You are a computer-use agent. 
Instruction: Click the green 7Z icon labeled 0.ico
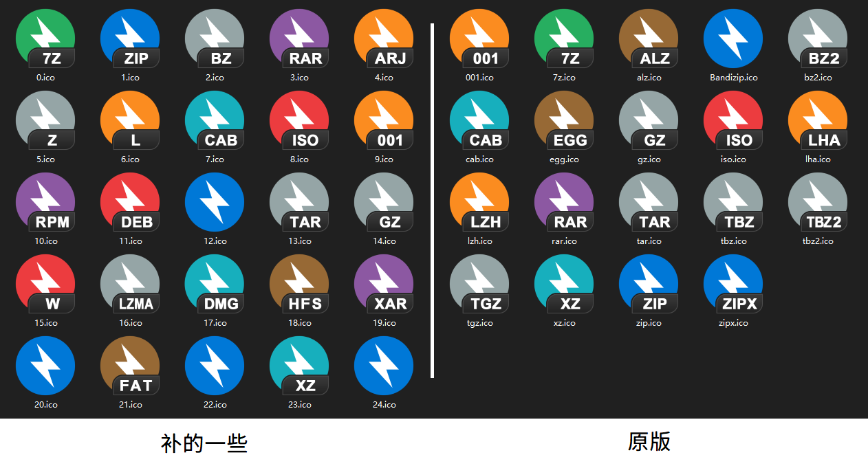point(45,38)
